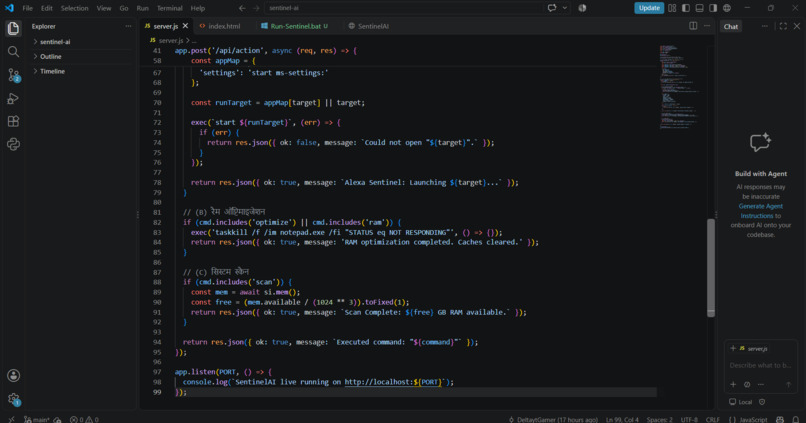806x423 pixels.
Task: Open the Search view in activity bar
Action: click(x=13, y=51)
